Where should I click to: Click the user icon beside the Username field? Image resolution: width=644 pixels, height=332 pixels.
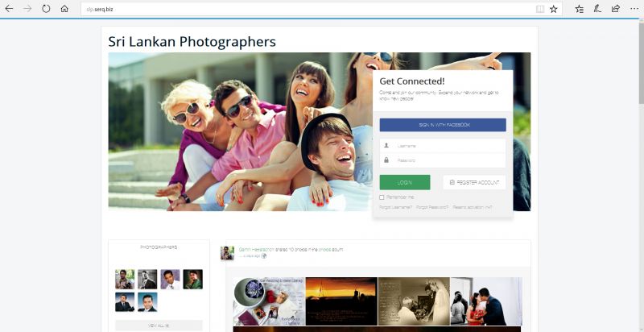coord(386,146)
